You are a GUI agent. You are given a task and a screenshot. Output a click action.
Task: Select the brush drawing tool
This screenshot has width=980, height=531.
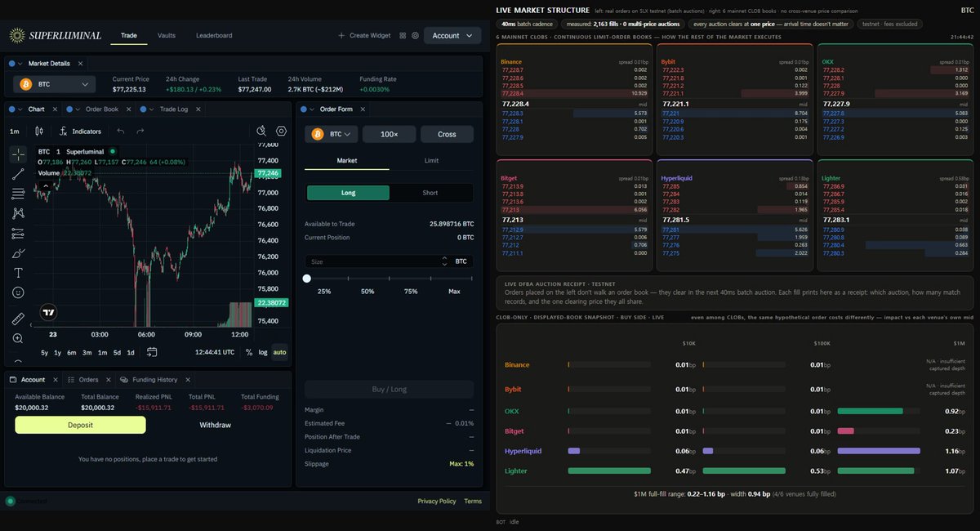point(18,253)
